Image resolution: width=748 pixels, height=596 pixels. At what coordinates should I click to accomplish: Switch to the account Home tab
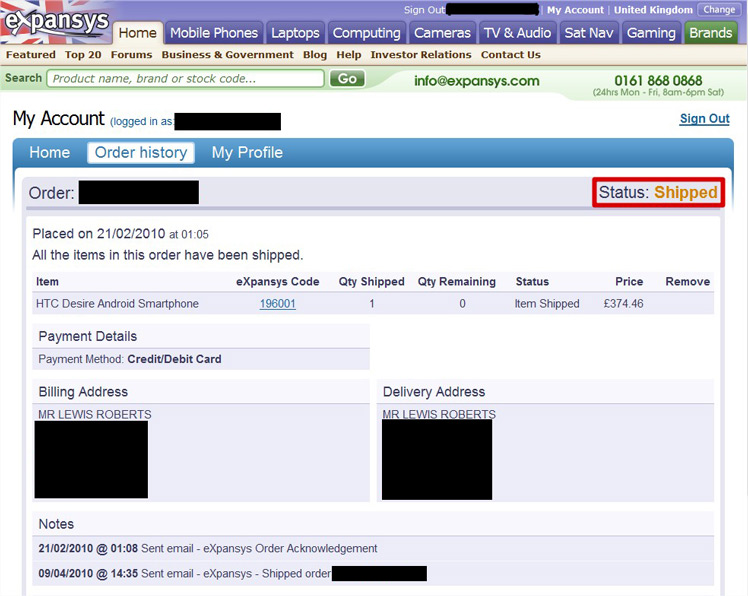50,153
